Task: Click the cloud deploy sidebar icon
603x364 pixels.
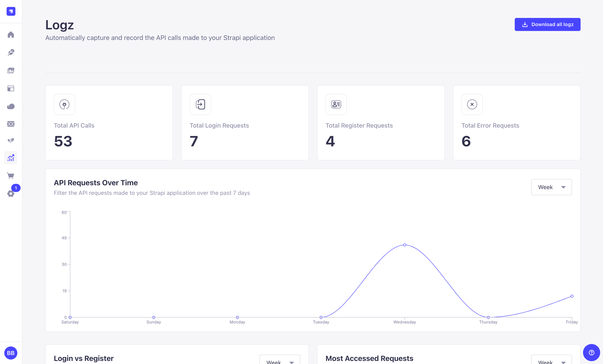Action: pyautogui.click(x=11, y=106)
